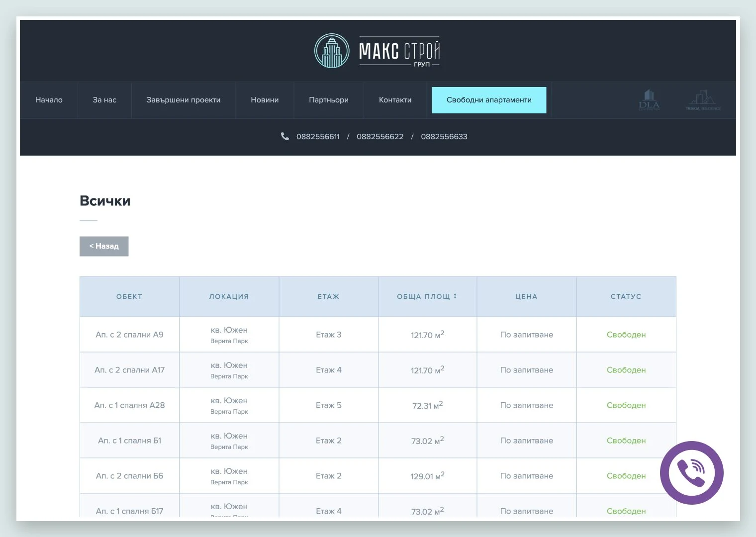The height and width of the screenshot is (537, 756).
Task: Open the Партньори menu item
Action: 329,100
